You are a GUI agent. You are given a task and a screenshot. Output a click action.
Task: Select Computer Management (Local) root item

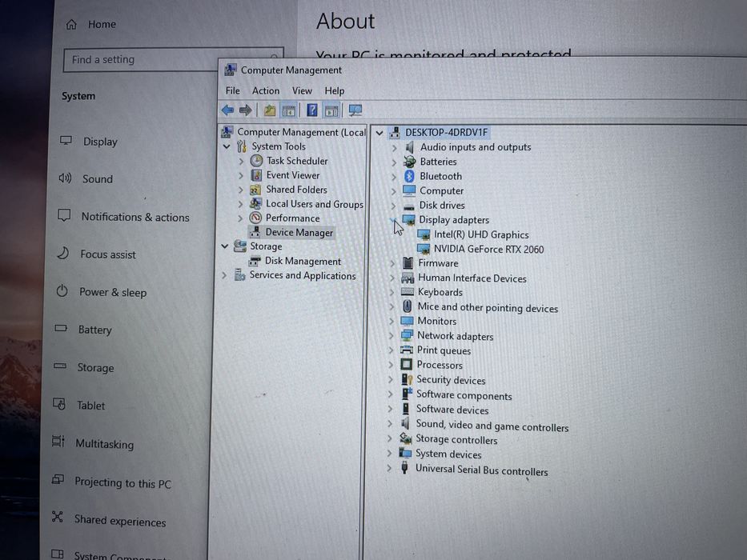301,132
